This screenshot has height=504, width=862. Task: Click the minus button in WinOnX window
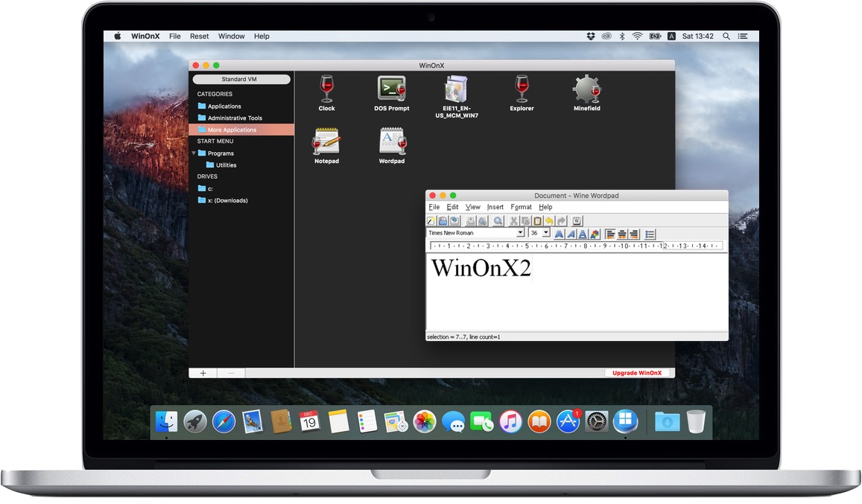[231, 373]
